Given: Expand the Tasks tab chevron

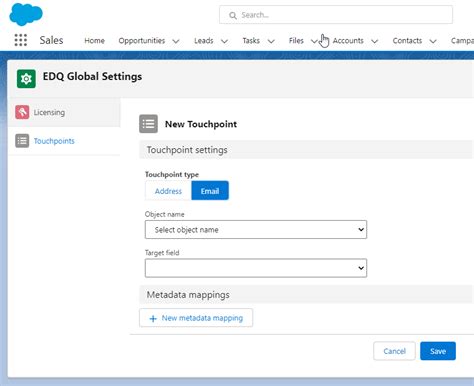Looking at the screenshot, I should click(271, 41).
